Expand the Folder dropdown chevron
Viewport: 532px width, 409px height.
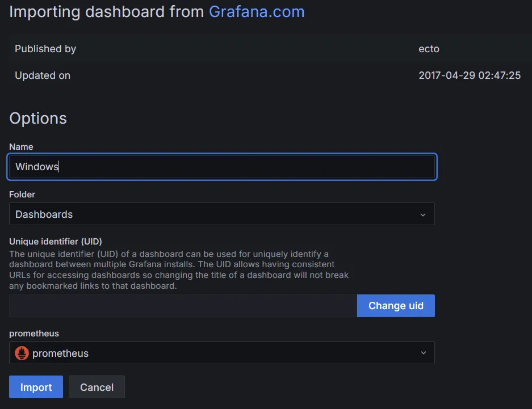423,214
